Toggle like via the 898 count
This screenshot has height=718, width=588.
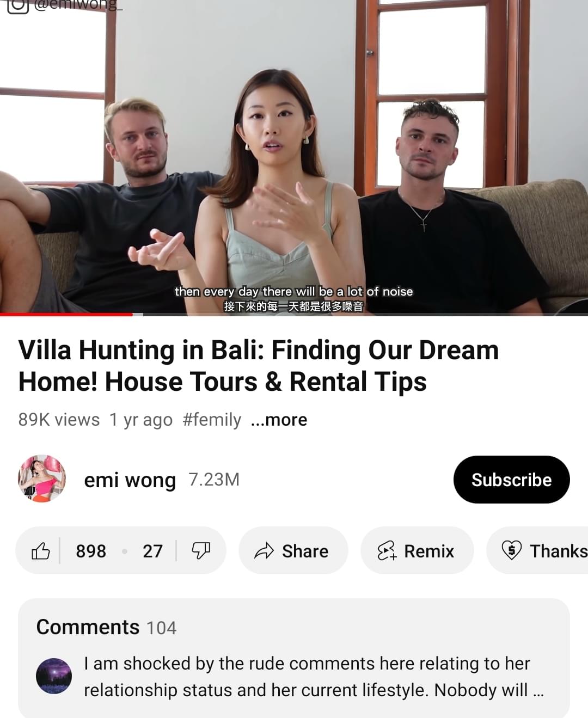[x=91, y=551]
